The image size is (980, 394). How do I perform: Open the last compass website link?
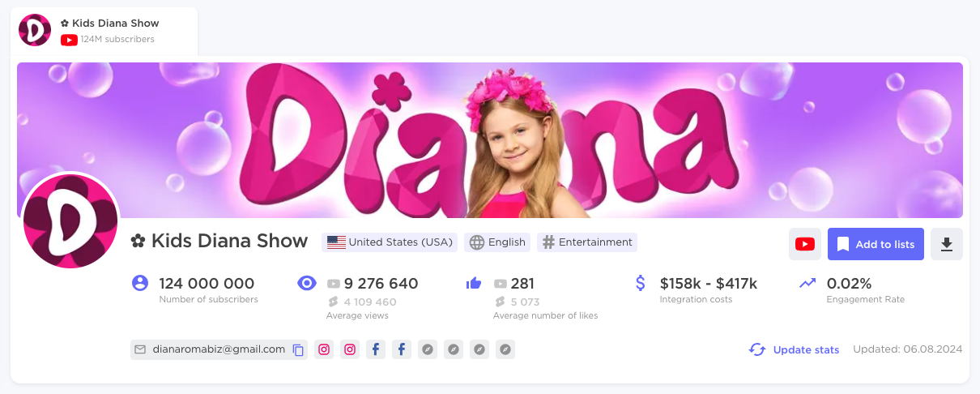click(x=505, y=349)
